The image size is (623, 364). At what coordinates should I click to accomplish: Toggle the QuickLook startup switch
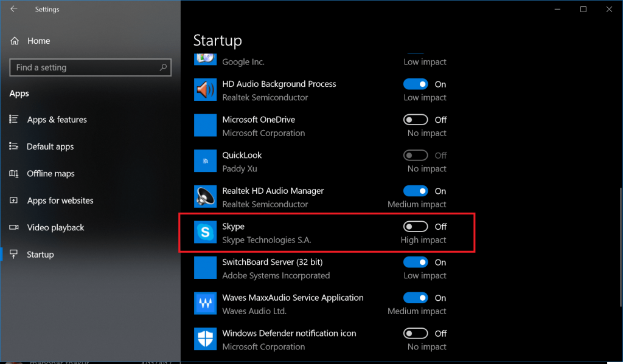click(416, 155)
